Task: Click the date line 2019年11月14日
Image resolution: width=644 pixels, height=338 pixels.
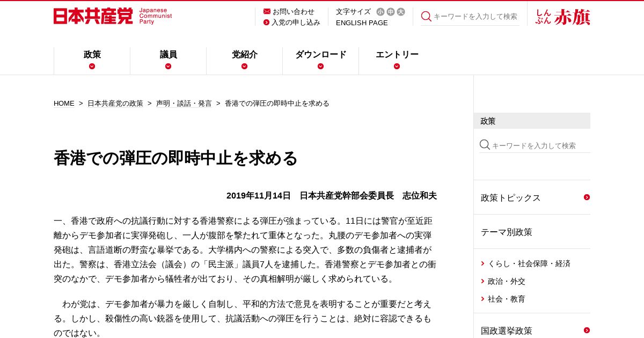Action: pos(259,196)
